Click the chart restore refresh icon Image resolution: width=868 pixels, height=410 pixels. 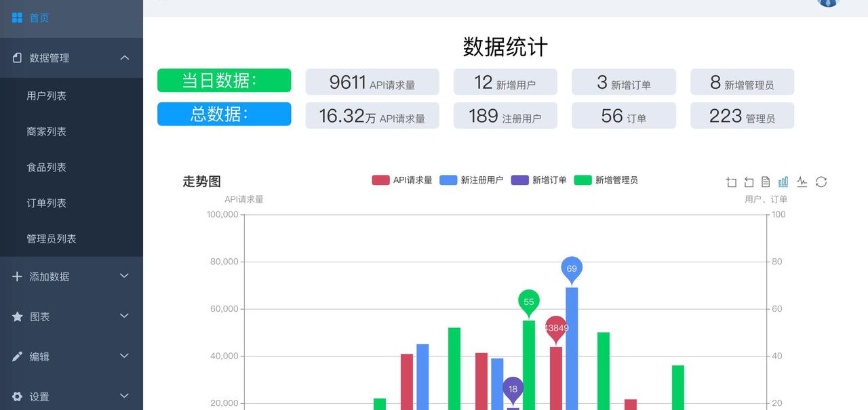click(x=821, y=182)
